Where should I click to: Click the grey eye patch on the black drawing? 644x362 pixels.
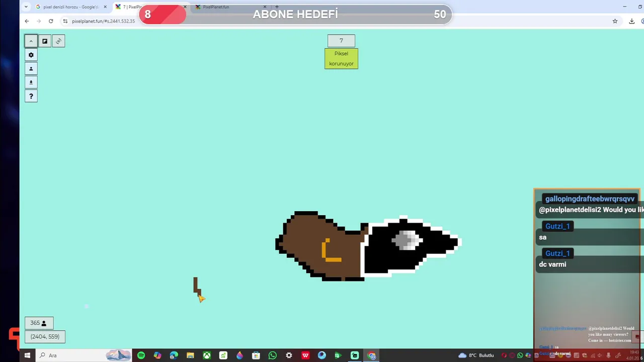pos(407,240)
